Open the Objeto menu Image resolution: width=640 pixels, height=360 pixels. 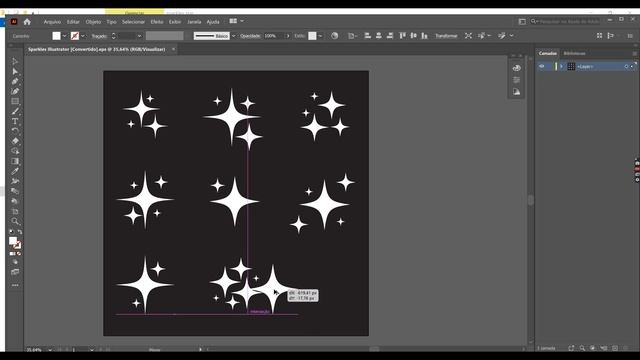[x=93, y=22]
